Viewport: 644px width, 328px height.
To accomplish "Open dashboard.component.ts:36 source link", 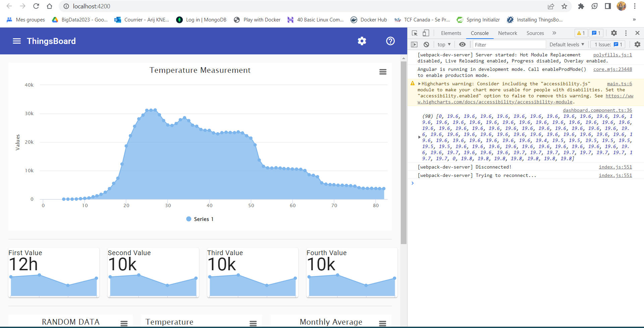I will click(x=598, y=110).
